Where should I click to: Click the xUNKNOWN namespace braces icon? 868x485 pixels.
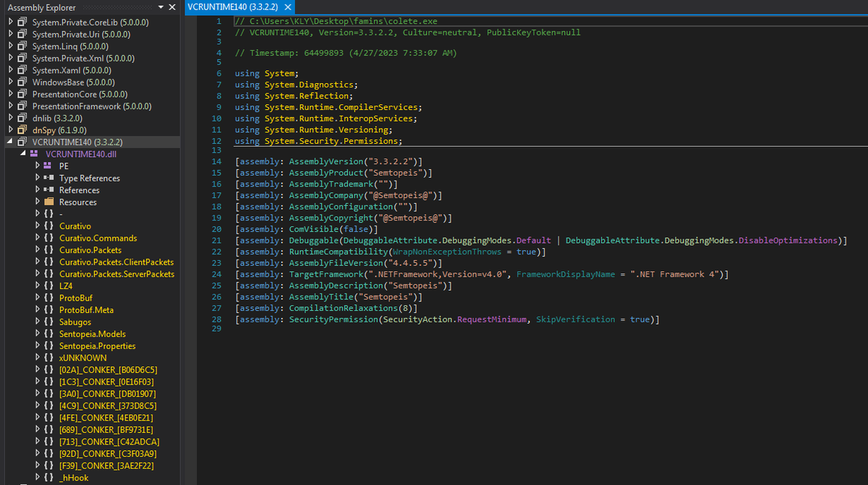tap(48, 358)
